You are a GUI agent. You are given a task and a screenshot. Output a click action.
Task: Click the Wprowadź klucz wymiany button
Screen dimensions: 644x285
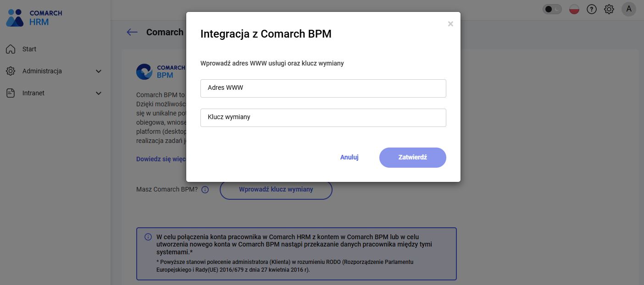pos(276,190)
